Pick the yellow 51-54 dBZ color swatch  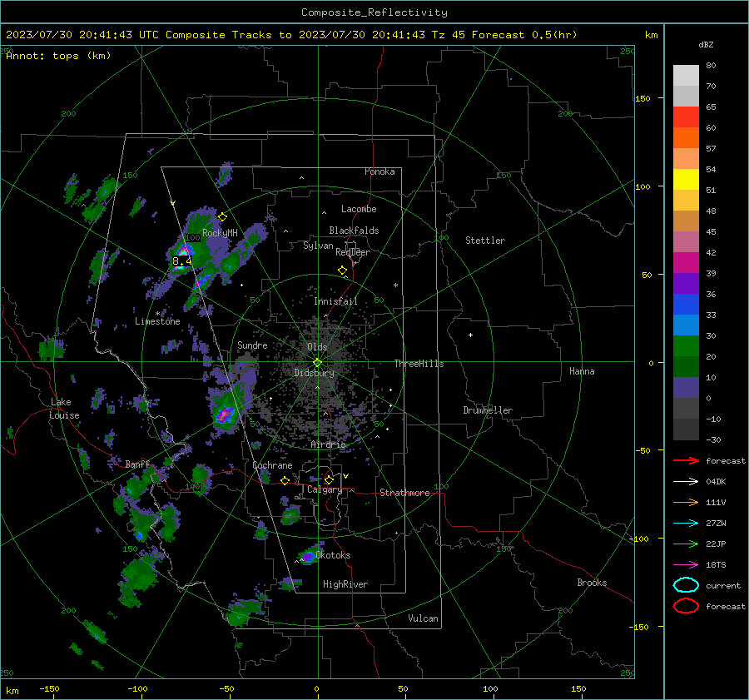(686, 180)
